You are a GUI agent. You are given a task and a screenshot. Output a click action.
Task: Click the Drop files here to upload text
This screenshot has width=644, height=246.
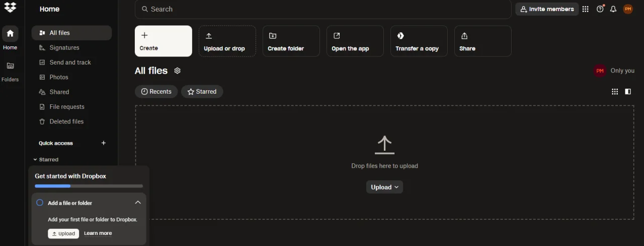pos(384,166)
